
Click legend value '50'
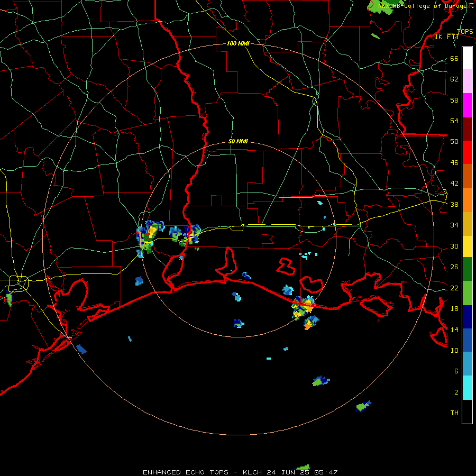(x=454, y=142)
